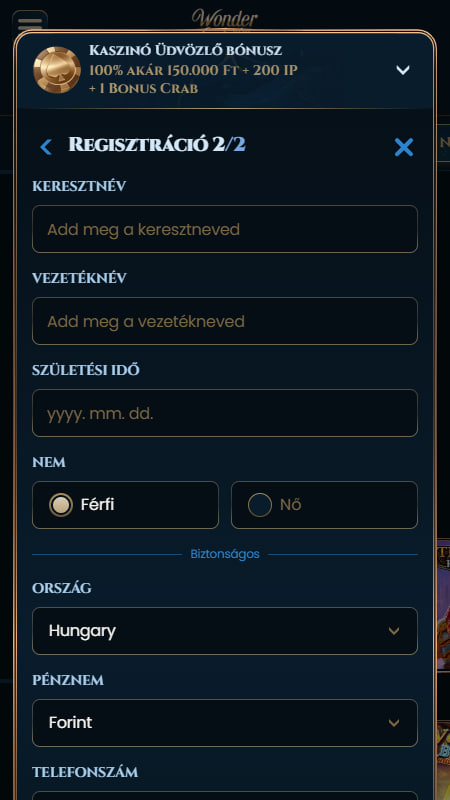Focus the Vezetéknév input field

[225, 321]
